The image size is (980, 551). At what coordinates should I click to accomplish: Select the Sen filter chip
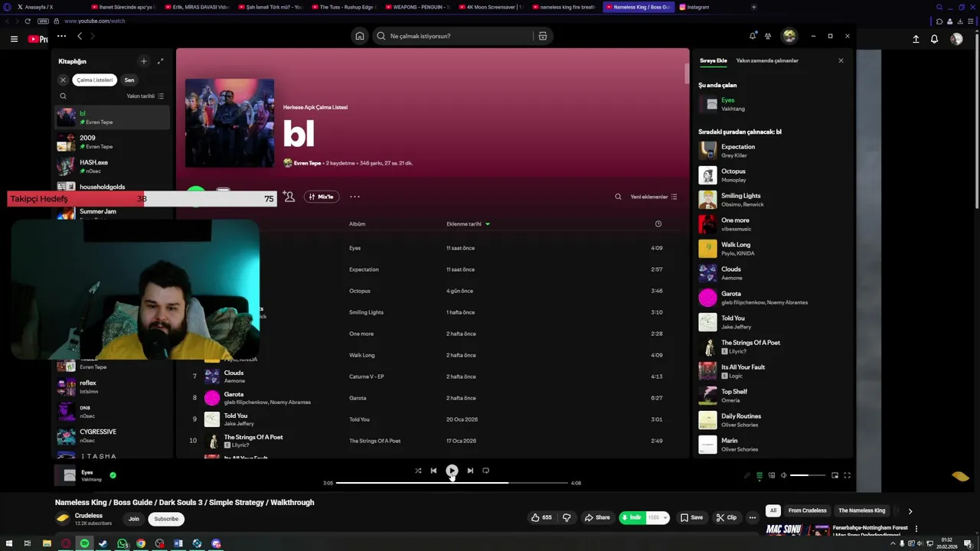tap(129, 80)
